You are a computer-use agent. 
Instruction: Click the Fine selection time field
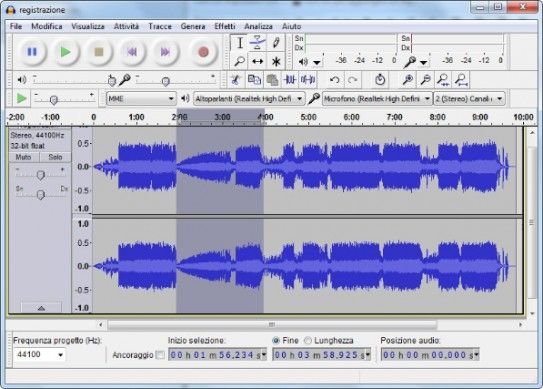(x=321, y=355)
